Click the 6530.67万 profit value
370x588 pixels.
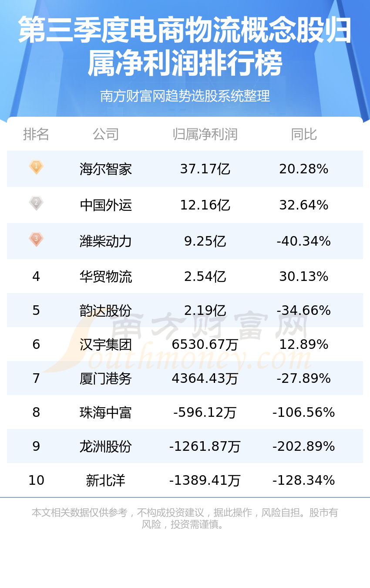coord(205,345)
